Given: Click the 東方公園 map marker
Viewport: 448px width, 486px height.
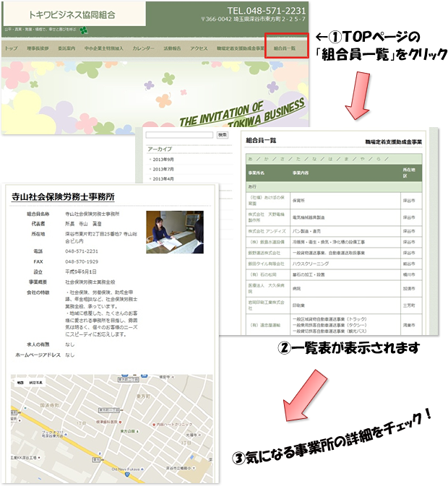Looking at the screenshot, I should coord(138,431).
